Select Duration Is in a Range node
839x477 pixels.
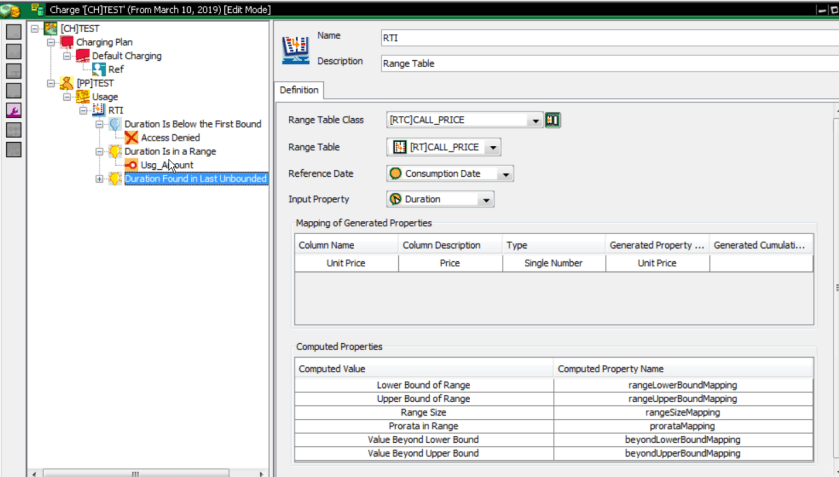pyautogui.click(x=169, y=152)
